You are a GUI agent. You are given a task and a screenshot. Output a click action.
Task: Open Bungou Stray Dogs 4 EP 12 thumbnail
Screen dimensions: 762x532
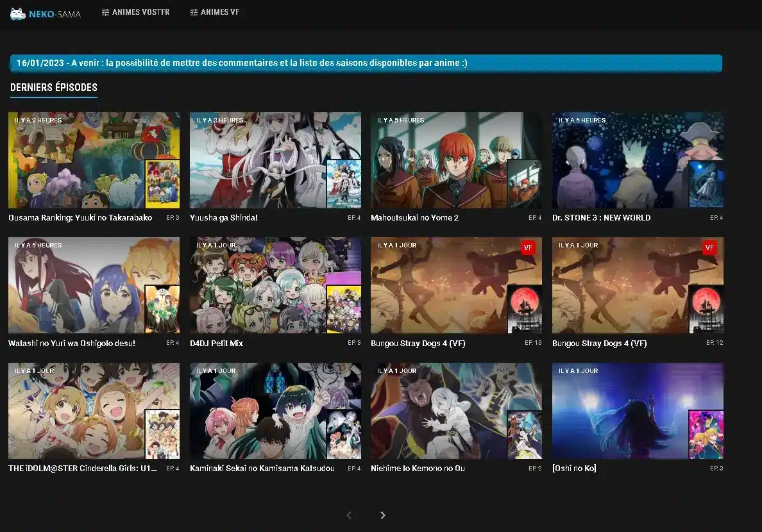tap(638, 285)
